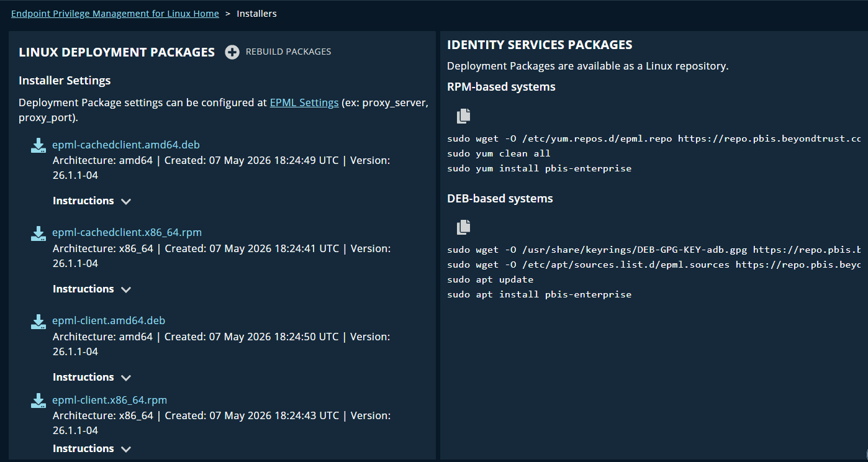
Task: Download icon for epml-cachedclient.amd64.deb
Action: pos(38,145)
